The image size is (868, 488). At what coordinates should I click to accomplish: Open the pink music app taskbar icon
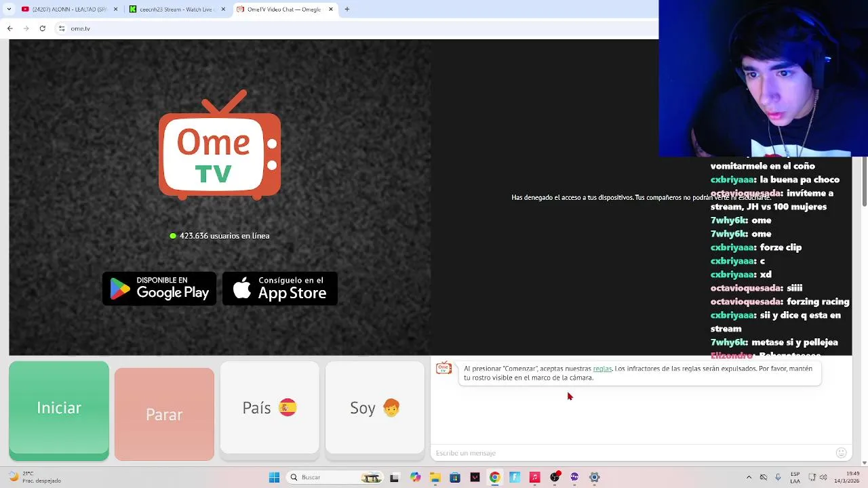tap(534, 477)
